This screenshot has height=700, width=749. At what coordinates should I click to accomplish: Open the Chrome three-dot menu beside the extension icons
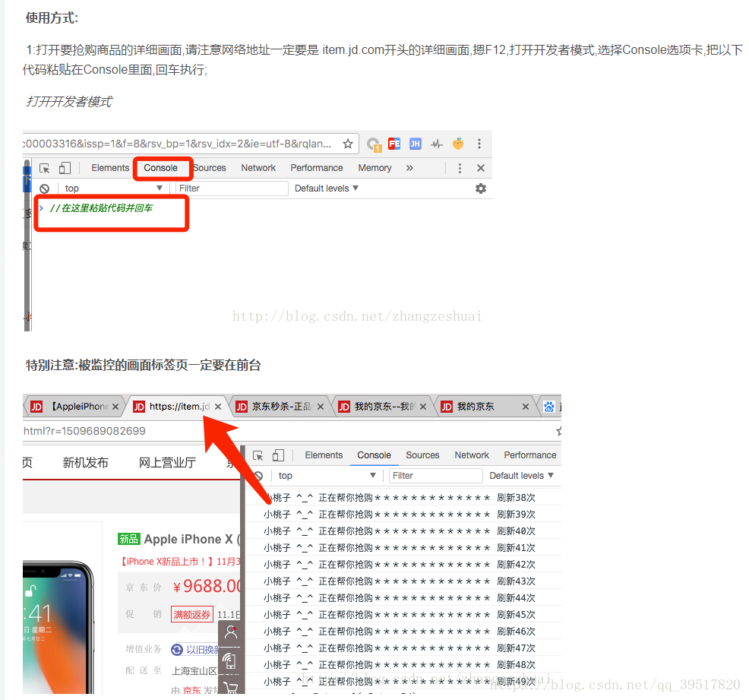479,144
